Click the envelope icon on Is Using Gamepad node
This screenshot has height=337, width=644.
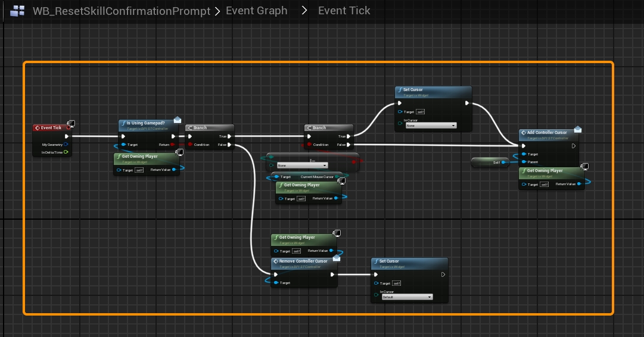pyautogui.click(x=177, y=120)
